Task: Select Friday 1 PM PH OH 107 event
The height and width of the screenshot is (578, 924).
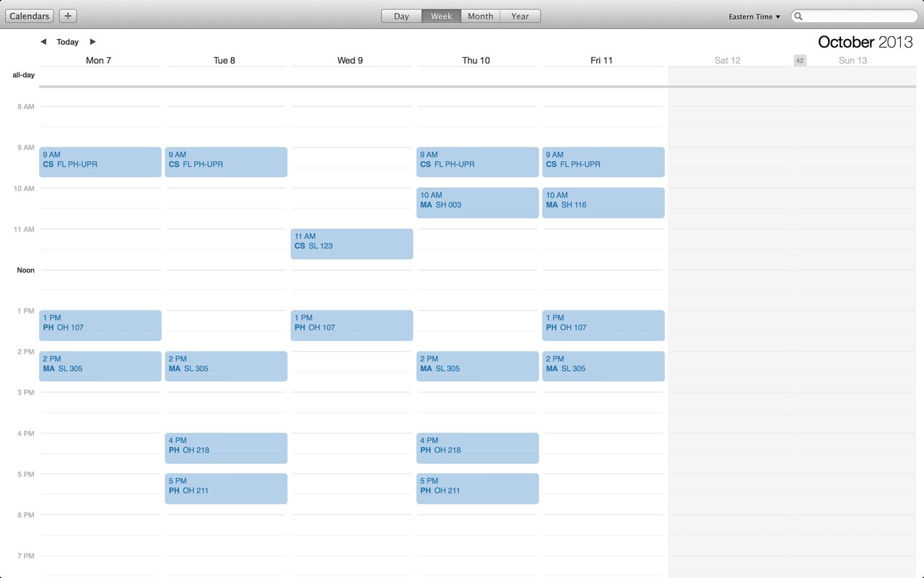Action: [603, 325]
